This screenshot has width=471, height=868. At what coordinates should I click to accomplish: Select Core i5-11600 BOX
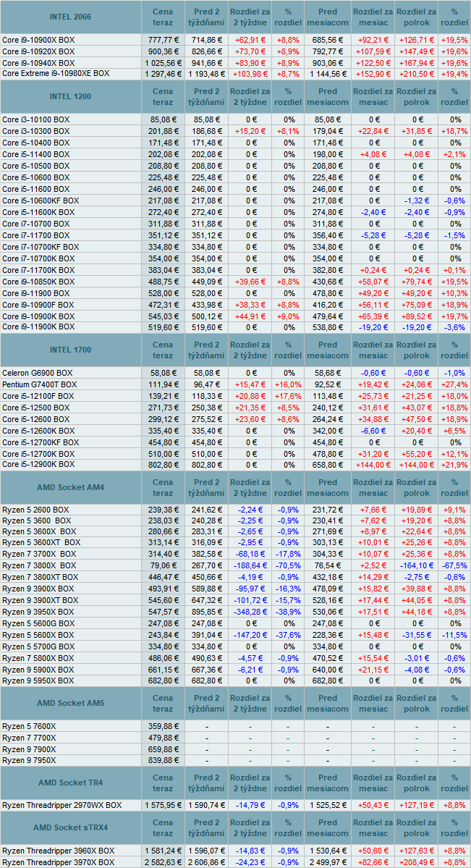tap(36, 189)
